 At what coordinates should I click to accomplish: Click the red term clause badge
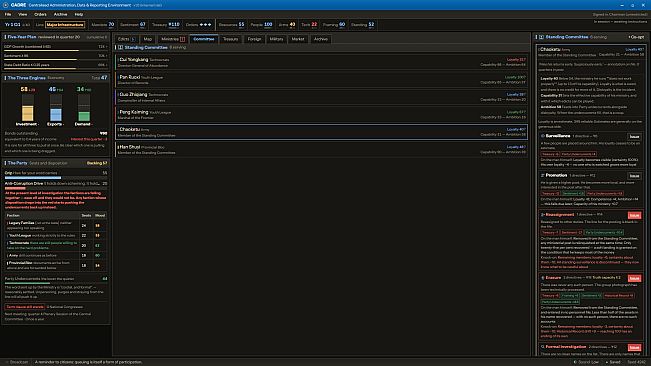pyautogui.click(x=24, y=307)
